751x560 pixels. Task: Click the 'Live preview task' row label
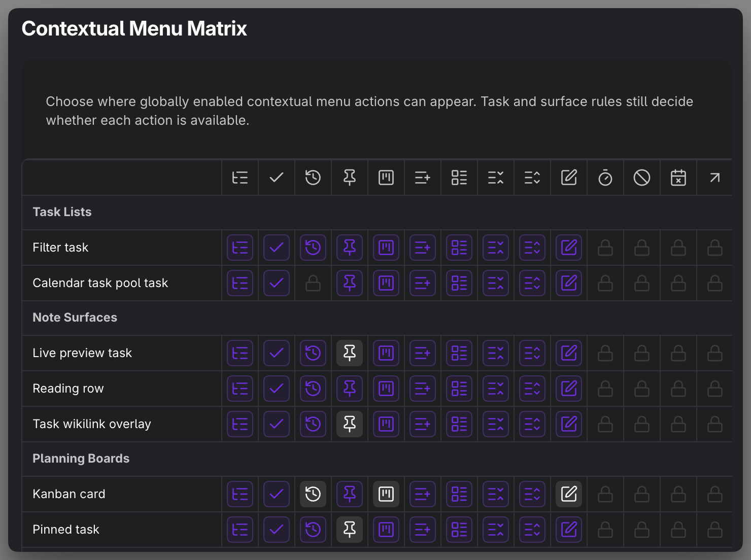point(82,353)
